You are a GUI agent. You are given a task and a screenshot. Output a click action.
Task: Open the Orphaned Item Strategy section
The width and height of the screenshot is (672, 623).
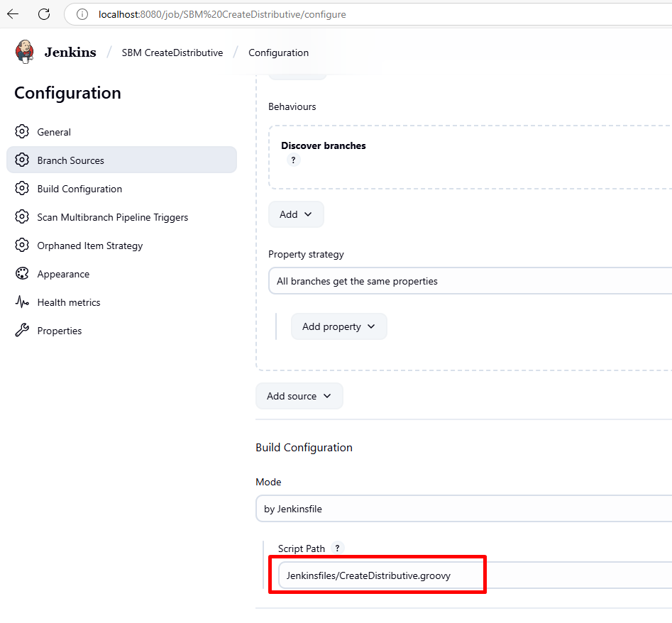(89, 246)
